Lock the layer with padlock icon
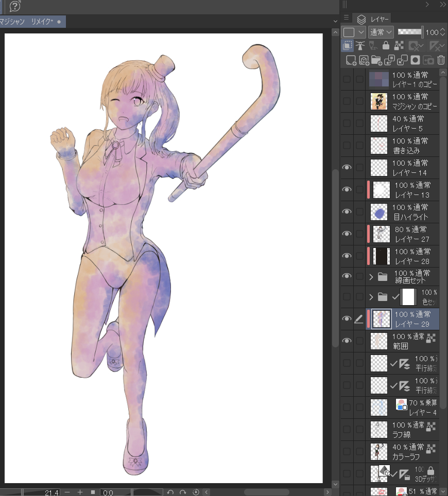The width and height of the screenshot is (448, 496). pyautogui.click(x=386, y=46)
